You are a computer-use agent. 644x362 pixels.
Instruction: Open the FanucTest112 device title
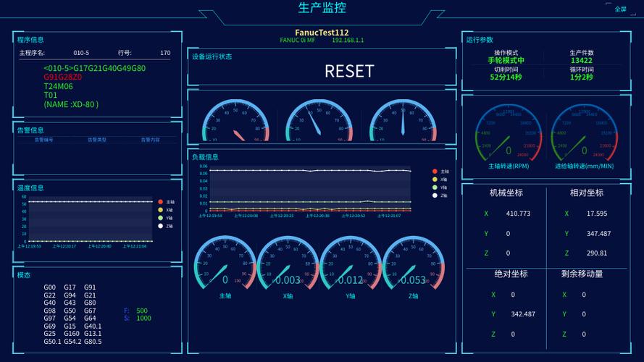coord(322,33)
